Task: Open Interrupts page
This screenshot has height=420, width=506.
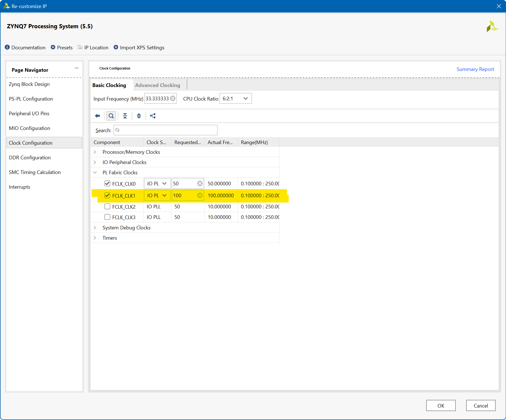Action: click(19, 187)
